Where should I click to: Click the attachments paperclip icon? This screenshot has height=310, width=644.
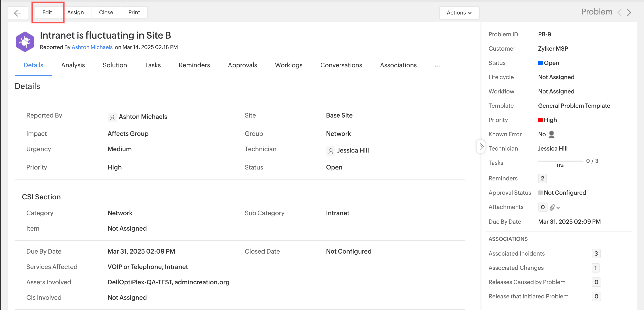[x=552, y=207]
